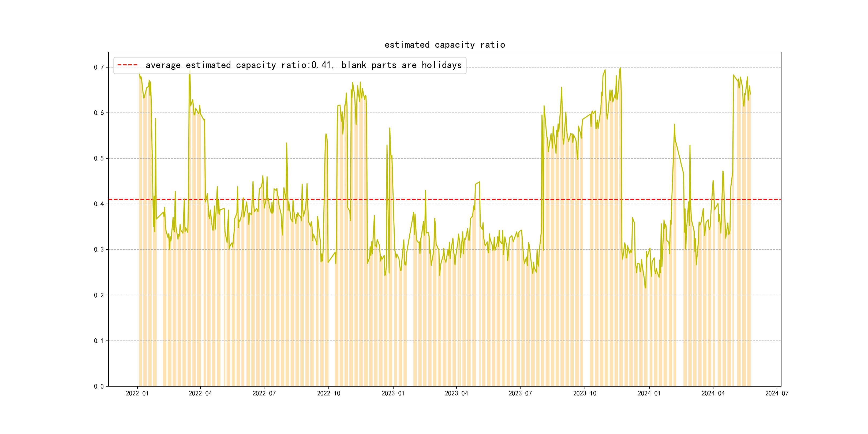Click the 0.2 y-axis tick label
The image size is (868, 434).
[x=99, y=295]
